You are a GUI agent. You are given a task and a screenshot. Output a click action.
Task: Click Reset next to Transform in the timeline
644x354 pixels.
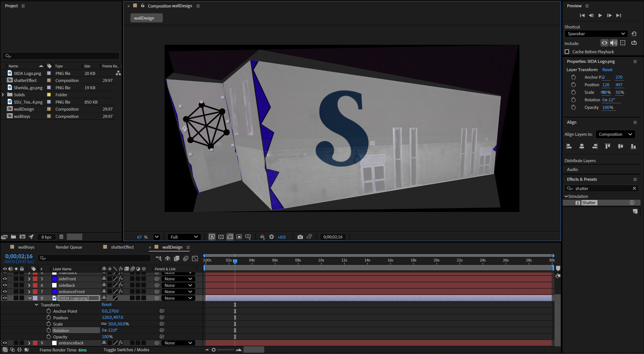[x=106, y=304]
